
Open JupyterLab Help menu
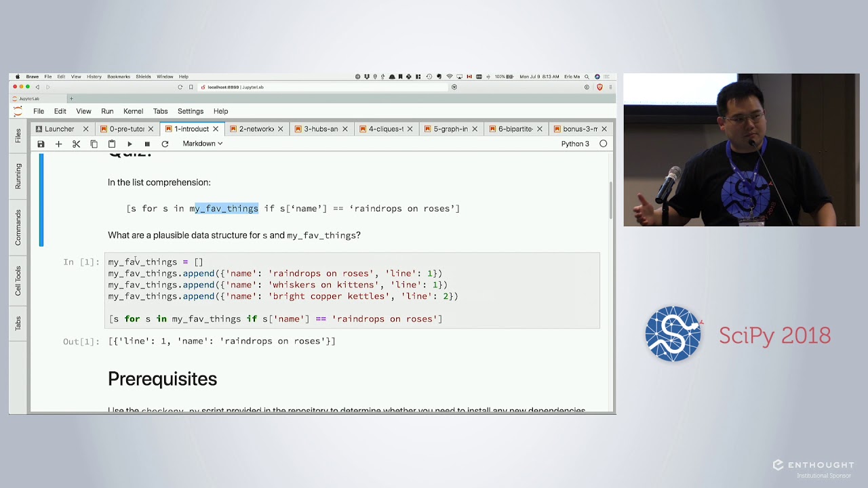[220, 111]
